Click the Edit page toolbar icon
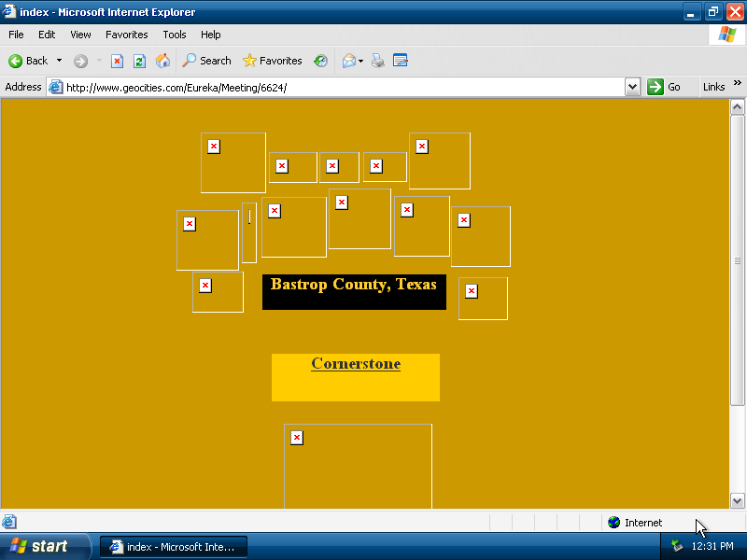747x560 pixels. 401,61
